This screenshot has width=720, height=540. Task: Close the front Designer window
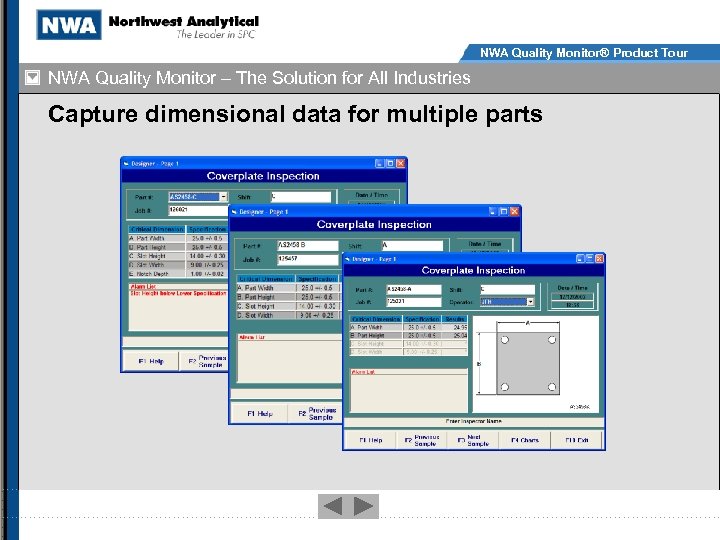(x=599, y=259)
